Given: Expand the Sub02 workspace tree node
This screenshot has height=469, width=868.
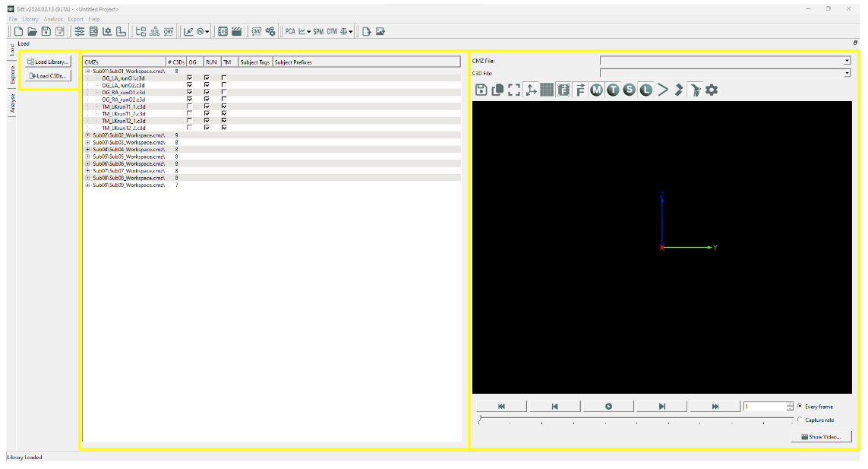Looking at the screenshot, I should click(87, 135).
